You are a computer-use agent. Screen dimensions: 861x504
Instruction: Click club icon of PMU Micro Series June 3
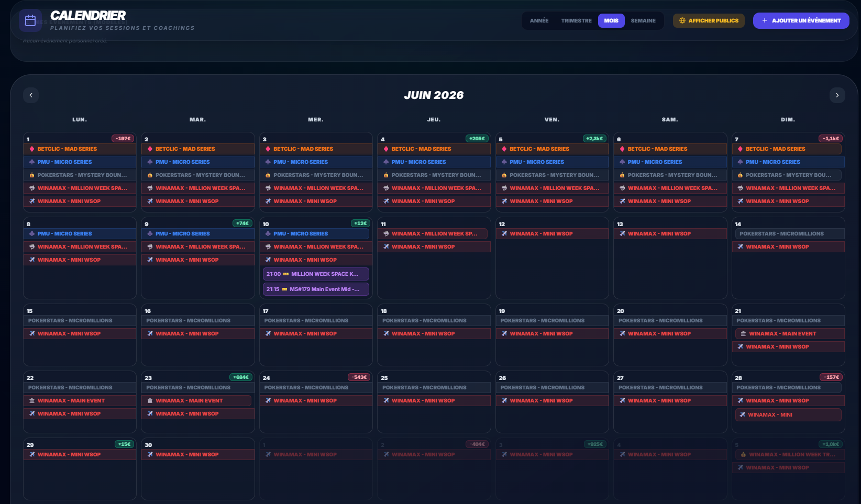268,162
